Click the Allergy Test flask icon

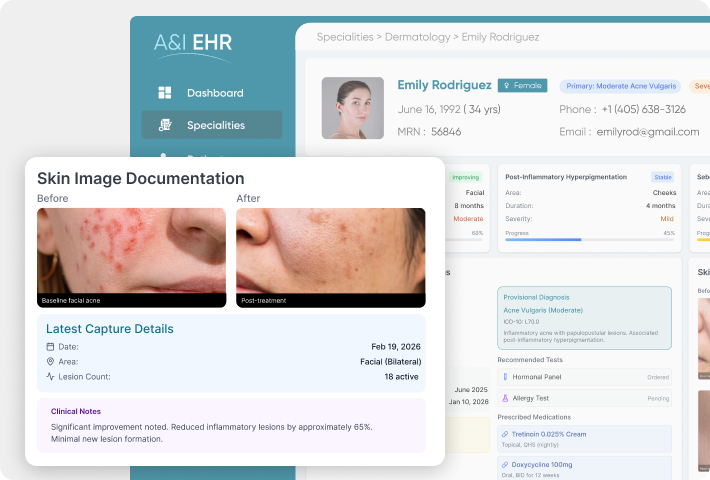pos(505,398)
